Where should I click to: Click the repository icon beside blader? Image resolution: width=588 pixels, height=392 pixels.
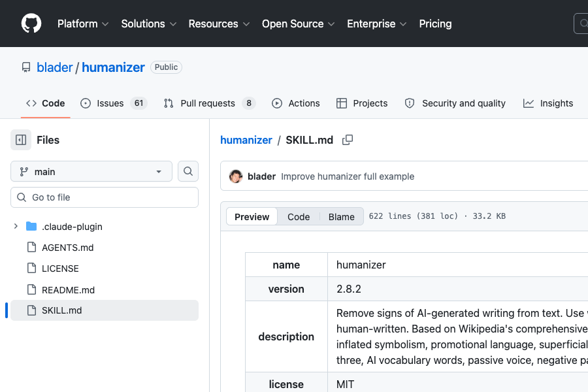point(26,67)
